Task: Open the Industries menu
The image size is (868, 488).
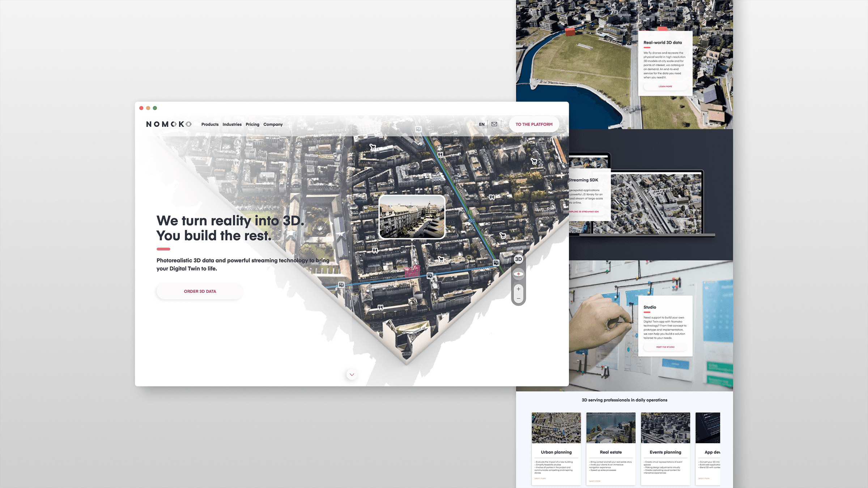Action: tap(232, 124)
